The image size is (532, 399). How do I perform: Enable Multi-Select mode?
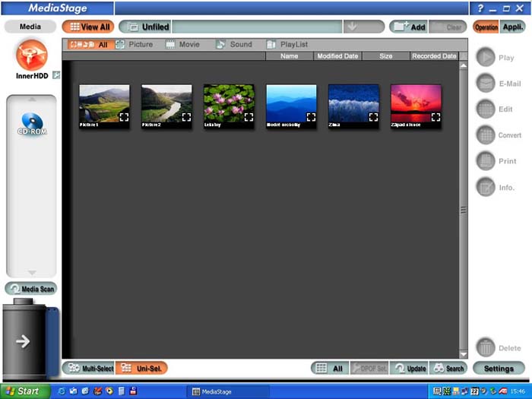pyautogui.click(x=90, y=368)
